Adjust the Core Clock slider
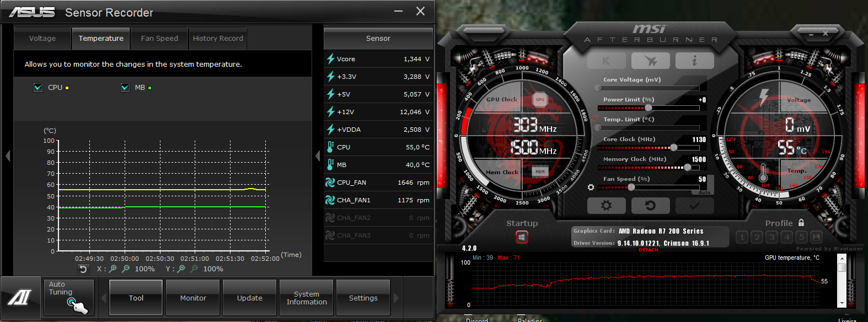 coord(649,148)
